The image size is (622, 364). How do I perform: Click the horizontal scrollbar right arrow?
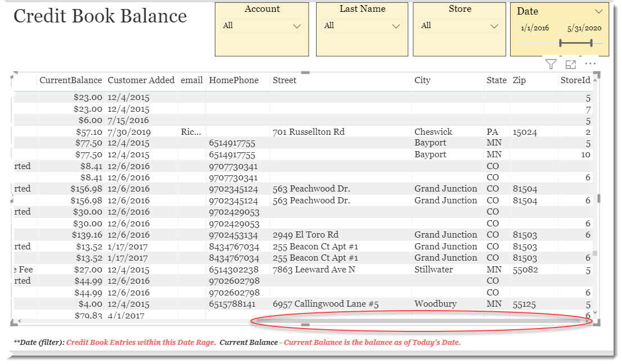coord(587,321)
